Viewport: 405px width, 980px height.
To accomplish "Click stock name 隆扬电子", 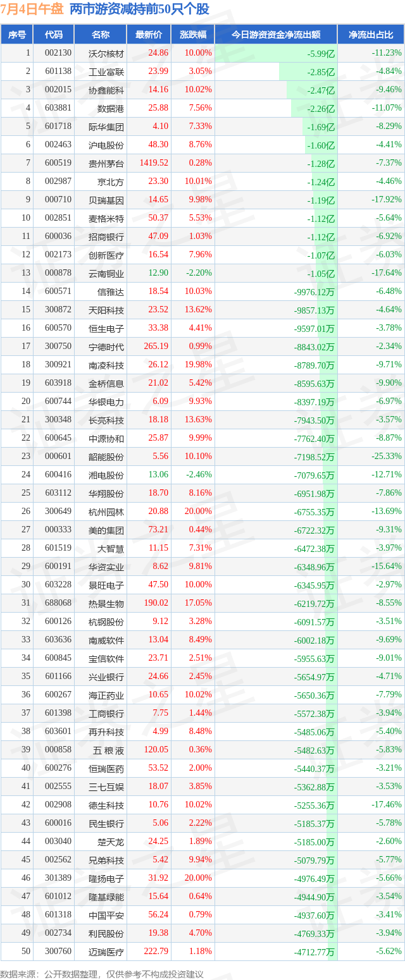I will (106, 878).
